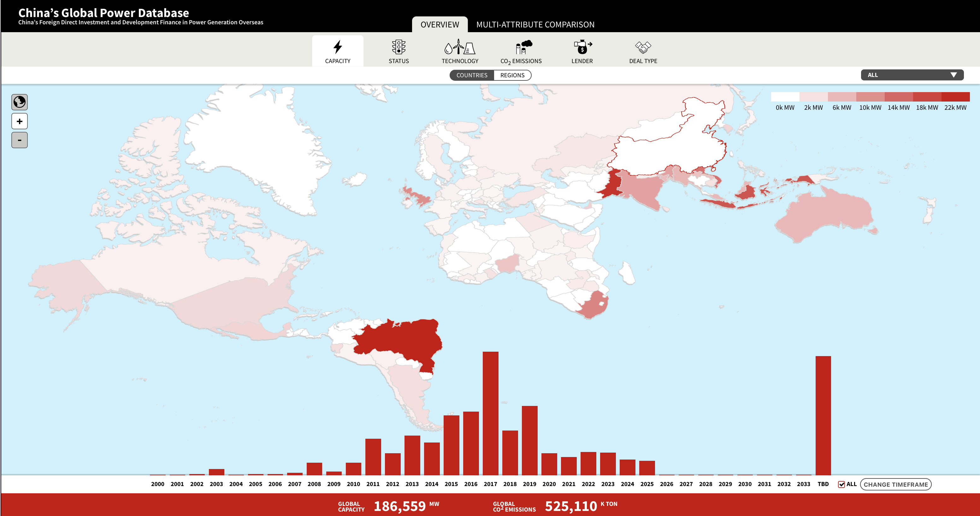Image resolution: width=980 pixels, height=516 pixels.
Task: Open the Status traffic light icon
Action: (398, 48)
